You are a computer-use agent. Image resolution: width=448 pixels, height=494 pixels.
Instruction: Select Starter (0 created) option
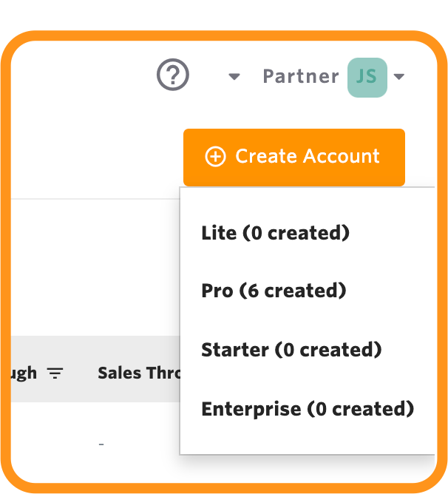click(291, 350)
